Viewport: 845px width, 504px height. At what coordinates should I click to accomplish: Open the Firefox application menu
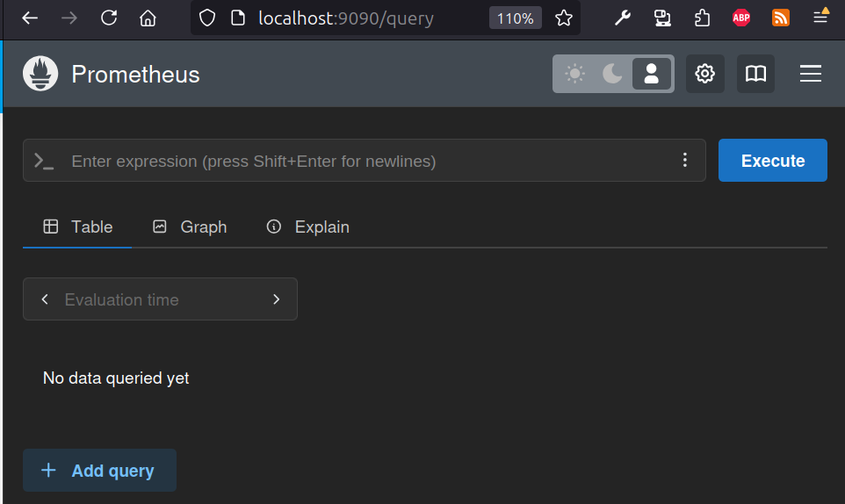point(820,18)
